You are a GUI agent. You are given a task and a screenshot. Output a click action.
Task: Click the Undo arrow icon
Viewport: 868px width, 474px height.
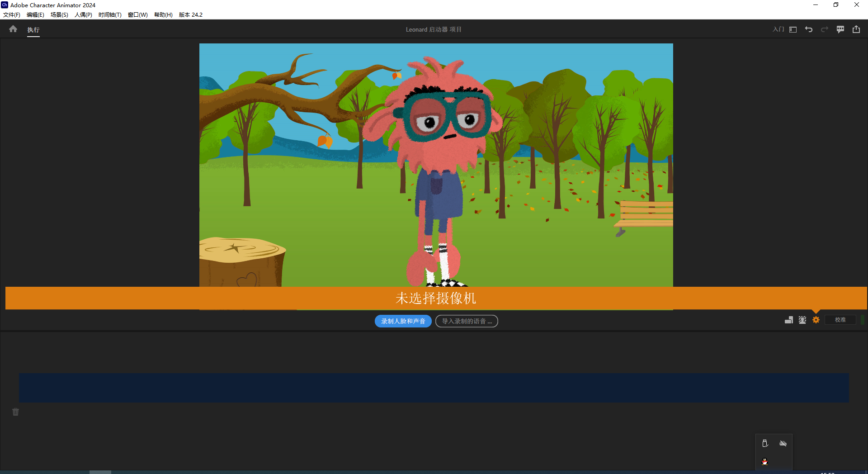click(809, 29)
